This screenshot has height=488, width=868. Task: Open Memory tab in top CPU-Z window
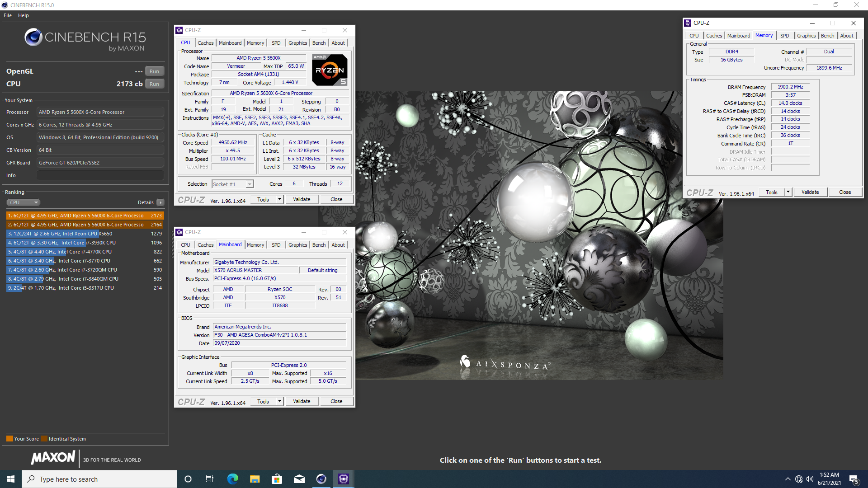pyautogui.click(x=255, y=43)
